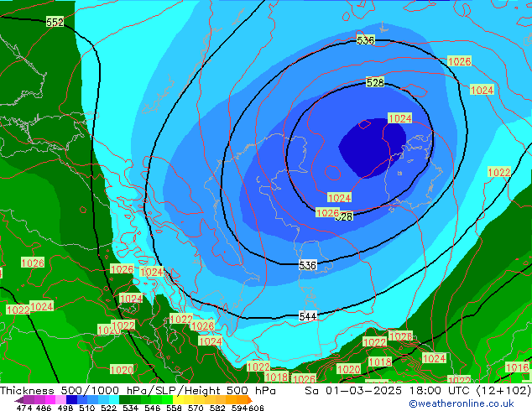
Task: Select the dark blue legend swatch
Action: [x=71, y=399]
